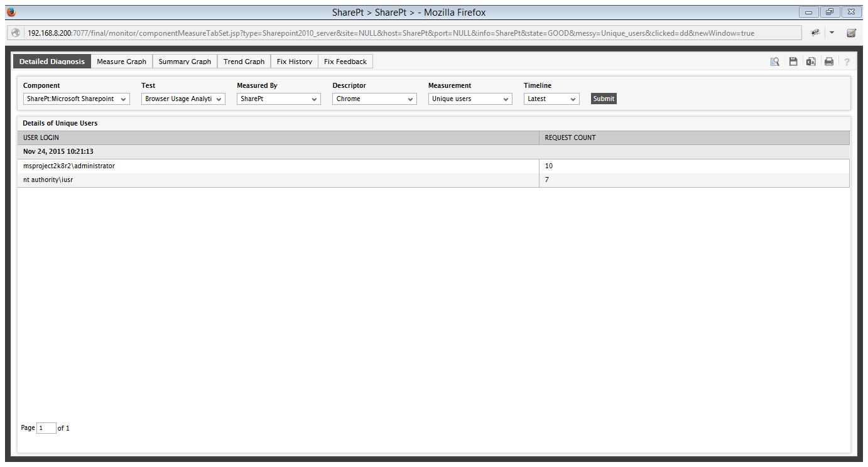Open the Fix History tab

[295, 62]
